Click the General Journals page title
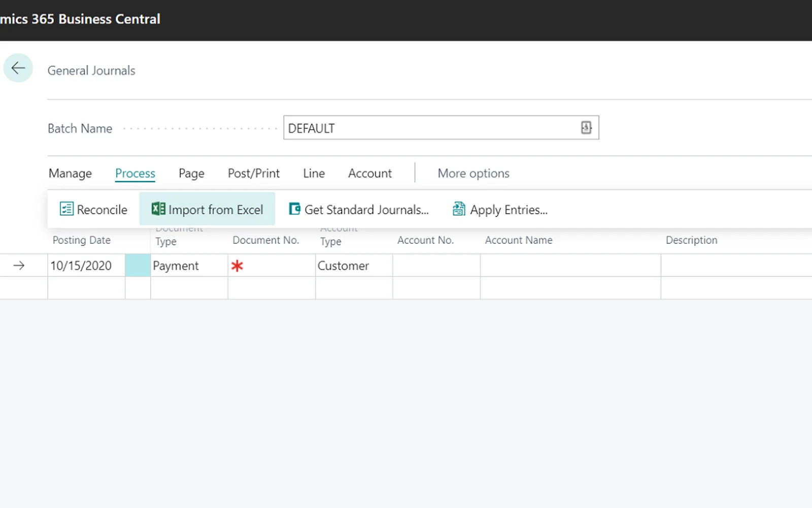This screenshot has height=508, width=812. click(x=91, y=71)
